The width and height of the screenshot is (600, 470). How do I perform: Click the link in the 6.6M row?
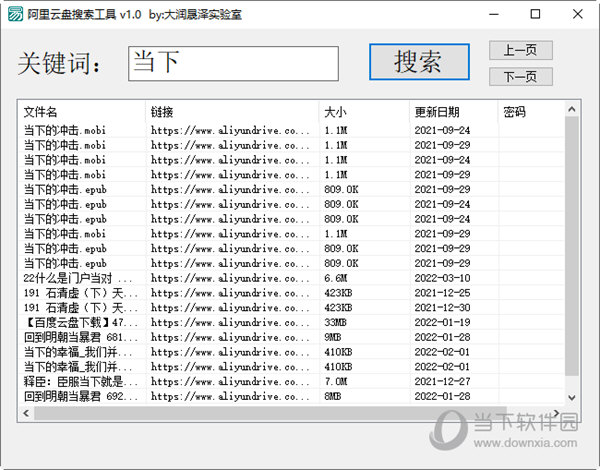coord(230,278)
